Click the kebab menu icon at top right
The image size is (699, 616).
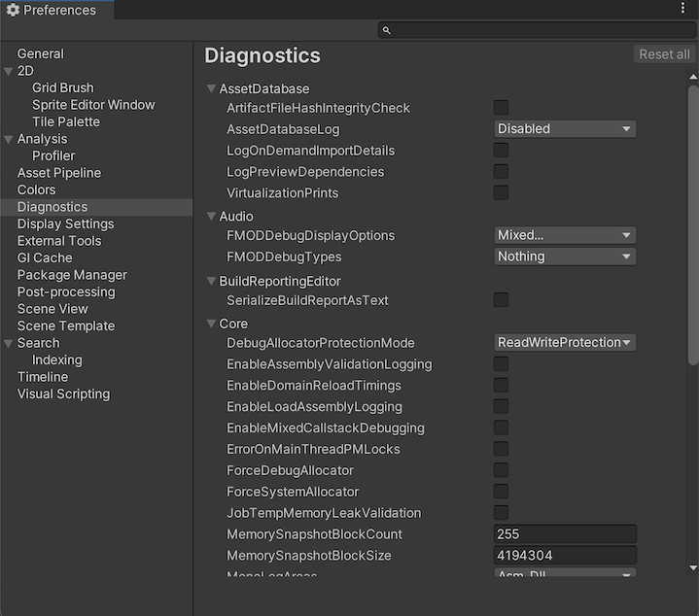683,9
